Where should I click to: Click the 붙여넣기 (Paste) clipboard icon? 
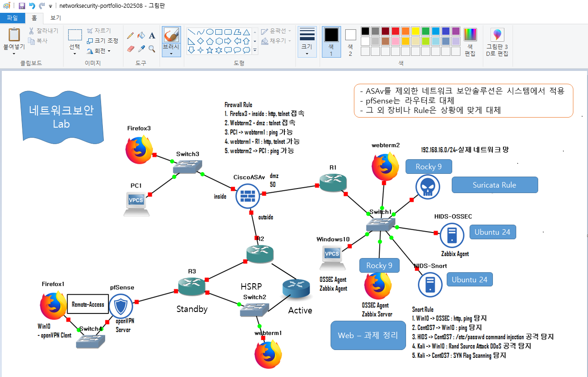coord(14,34)
